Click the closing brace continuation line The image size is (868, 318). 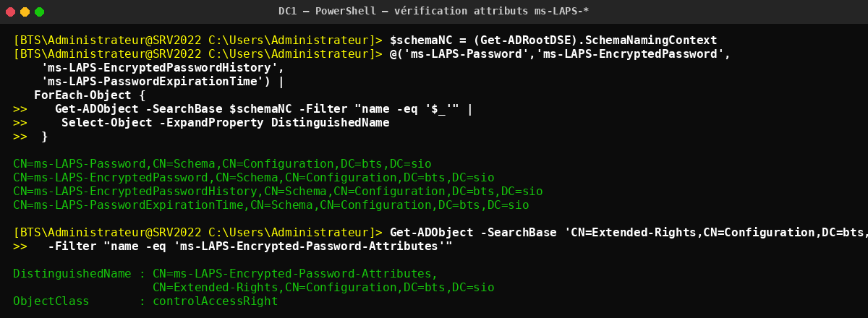coord(30,137)
